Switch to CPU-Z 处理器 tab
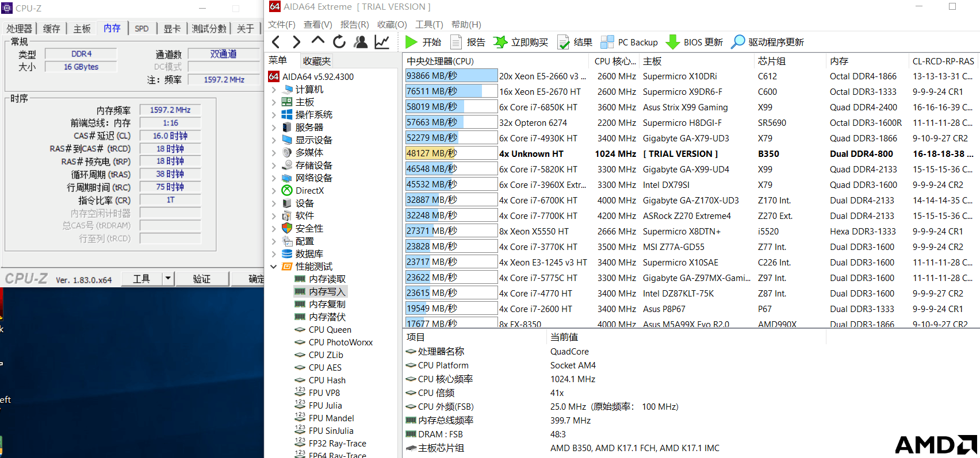Screen dimensions: 980x458 coord(20,29)
